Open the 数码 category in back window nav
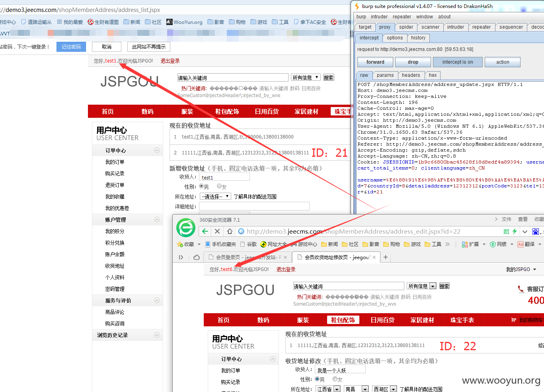This screenshot has width=544, height=392. pos(147,111)
